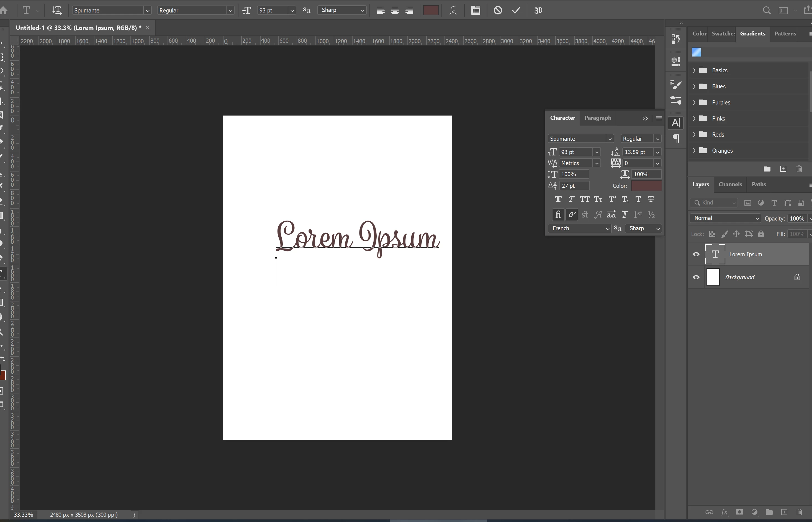Commit the text edit with the checkmark
Viewport: 812px width, 522px height.
click(x=516, y=10)
